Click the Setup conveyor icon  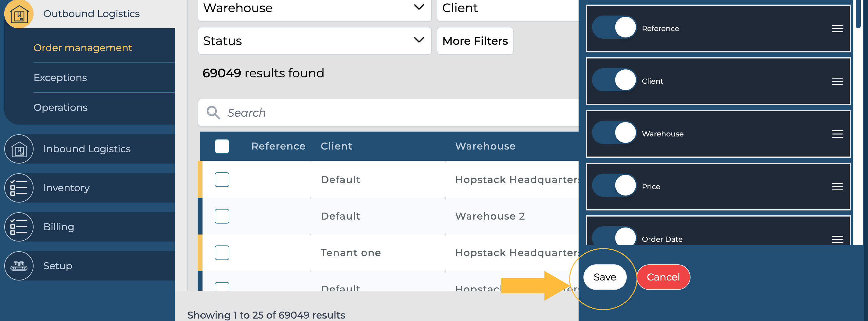pos(19,266)
